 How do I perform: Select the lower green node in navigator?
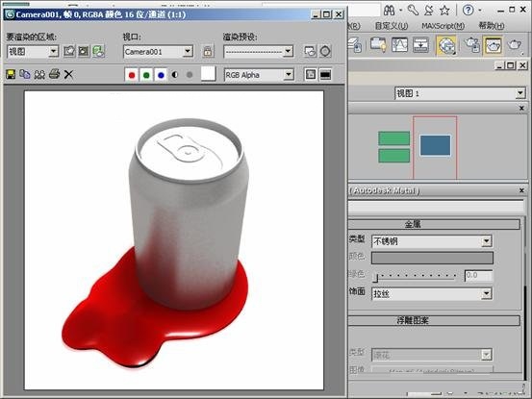tap(393, 156)
